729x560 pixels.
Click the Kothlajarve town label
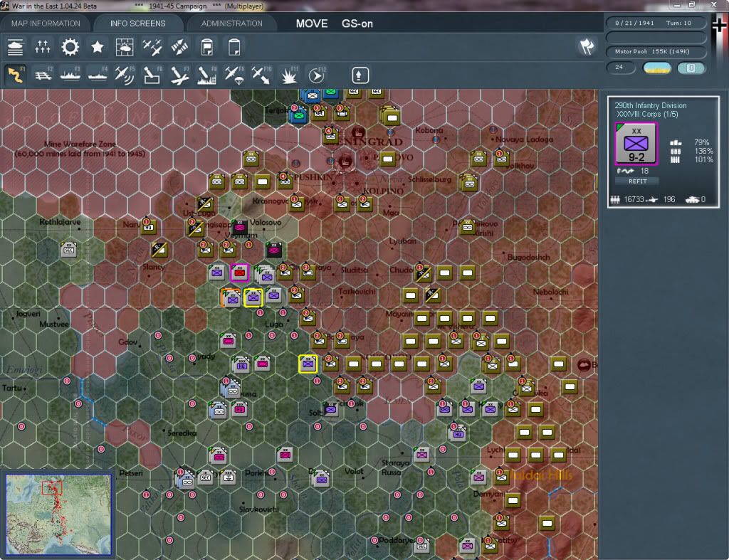[x=60, y=222]
